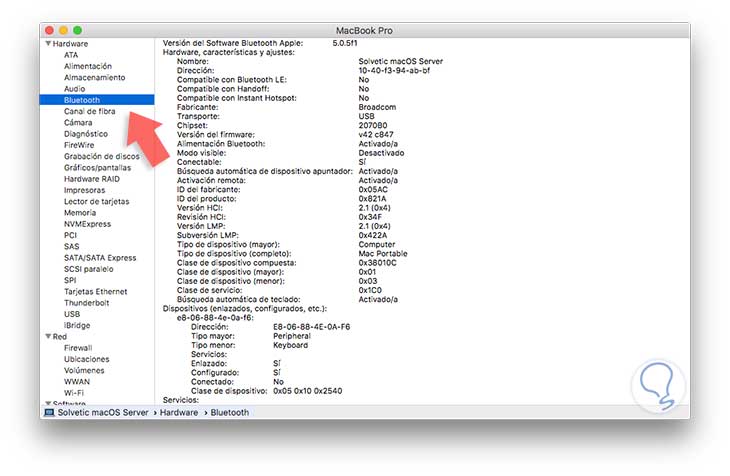The width and height of the screenshot is (730, 476).
Task: Select NVMExpress in the sidebar
Action: [88, 224]
